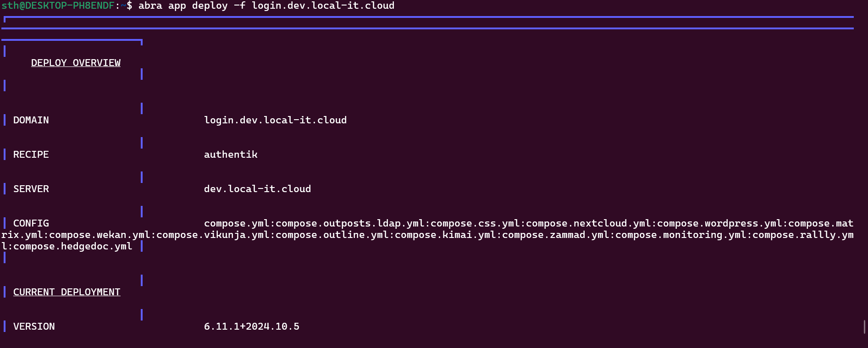Click the CURRENT DEPLOYMENT heading
This screenshot has height=348, width=868.
coord(67,292)
